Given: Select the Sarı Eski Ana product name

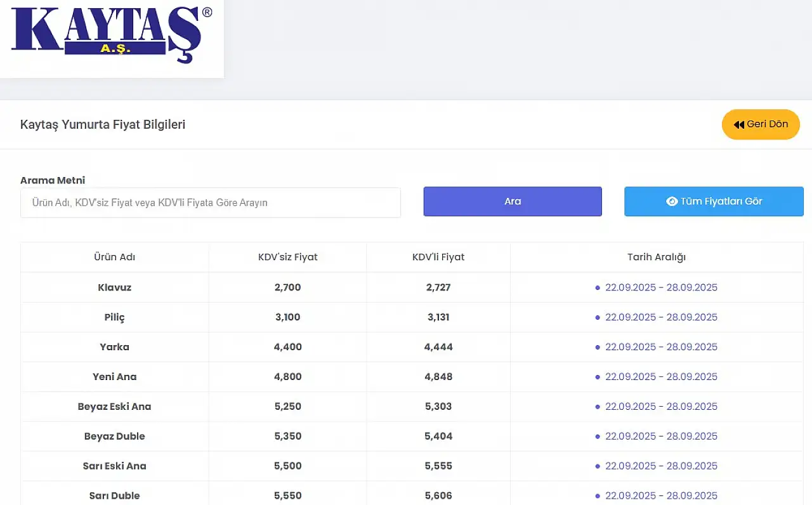Looking at the screenshot, I should pyautogui.click(x=115, y=466).
